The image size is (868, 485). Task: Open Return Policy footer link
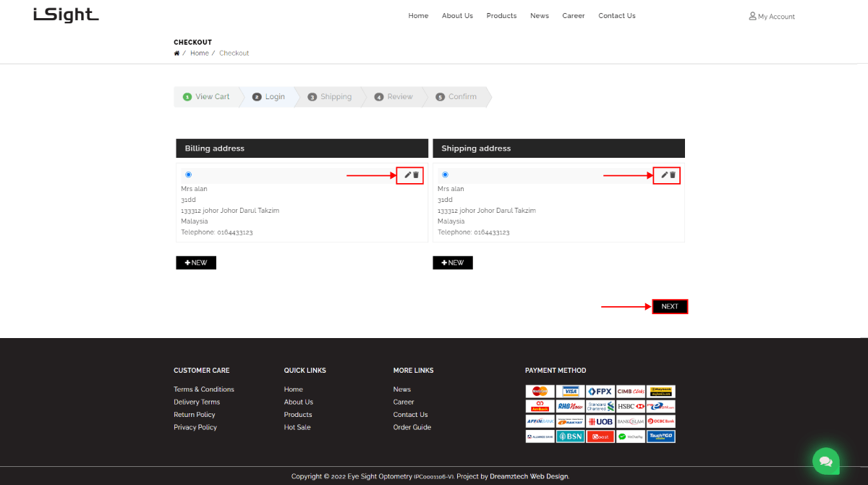[x=195, y=415]
